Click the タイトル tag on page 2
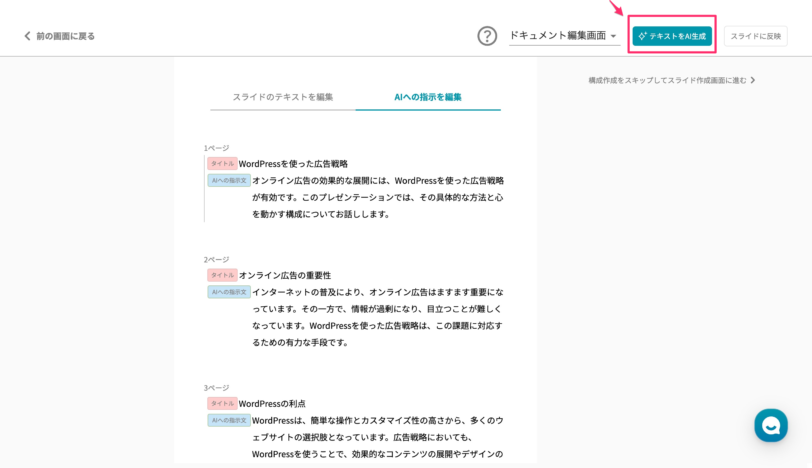This screenshot has height=468, width=812. 222,275
